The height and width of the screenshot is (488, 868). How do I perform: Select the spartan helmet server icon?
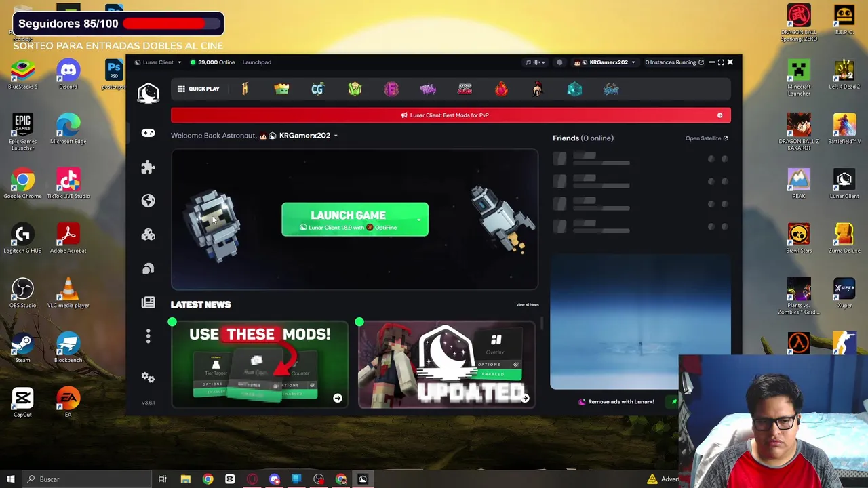click(x=538, y=89)
